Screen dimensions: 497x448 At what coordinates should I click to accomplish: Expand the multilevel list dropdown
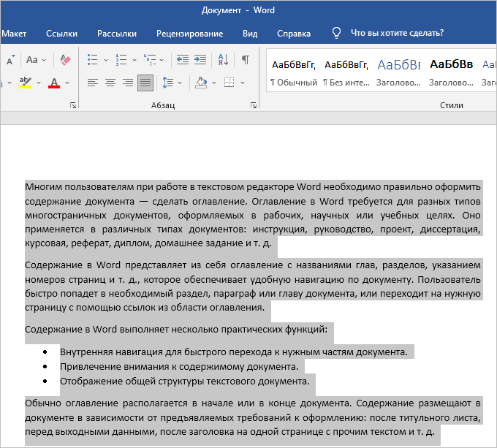coord(162,60)
